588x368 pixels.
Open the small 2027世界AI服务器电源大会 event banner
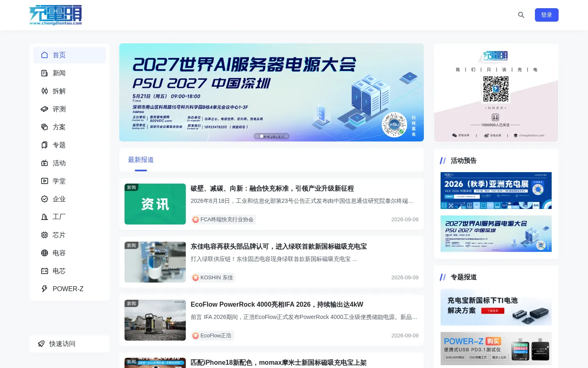[496, 234]
